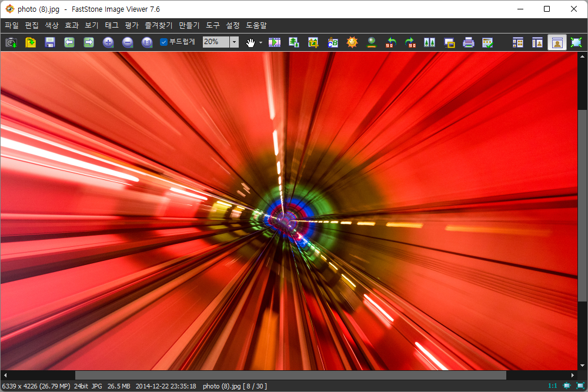Open the 파일 menu
The height and width of the screenshot is (392, 588).
pos(12,25)
